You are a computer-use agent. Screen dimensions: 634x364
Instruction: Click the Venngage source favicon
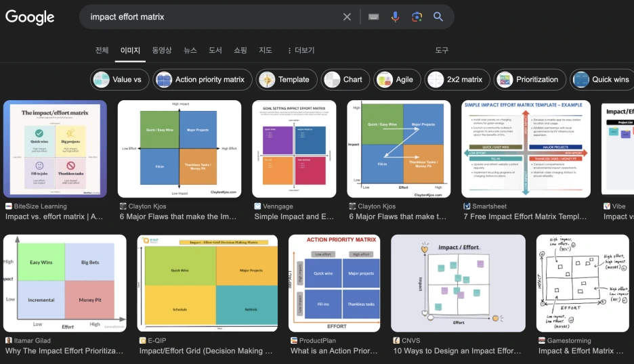point(257,206)
